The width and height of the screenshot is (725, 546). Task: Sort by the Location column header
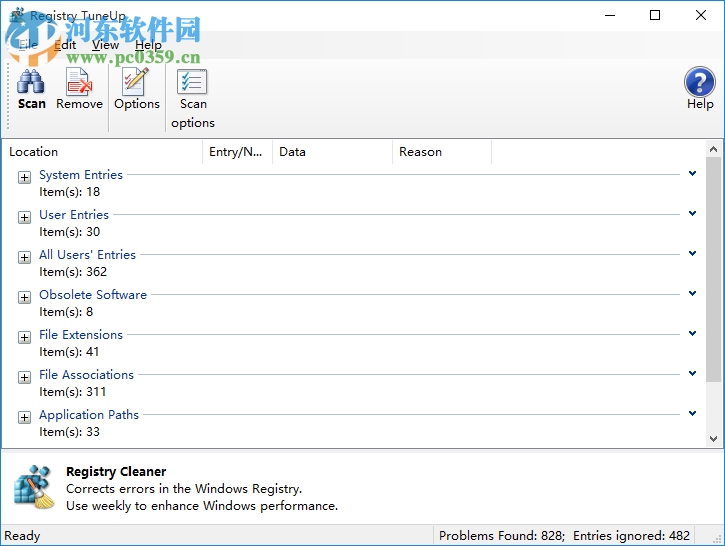pyautogui.click(x=102, y=152)
